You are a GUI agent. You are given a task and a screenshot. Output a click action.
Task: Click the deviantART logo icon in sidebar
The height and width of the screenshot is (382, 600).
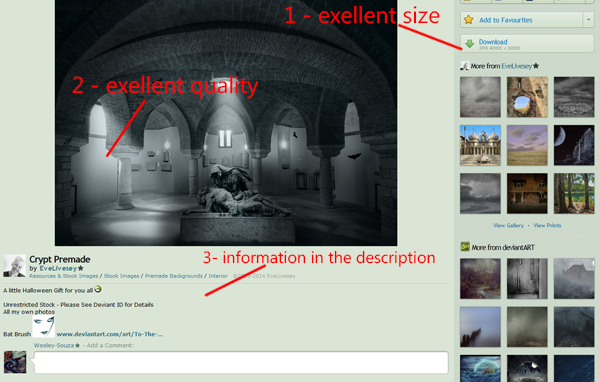coord(465,247)
